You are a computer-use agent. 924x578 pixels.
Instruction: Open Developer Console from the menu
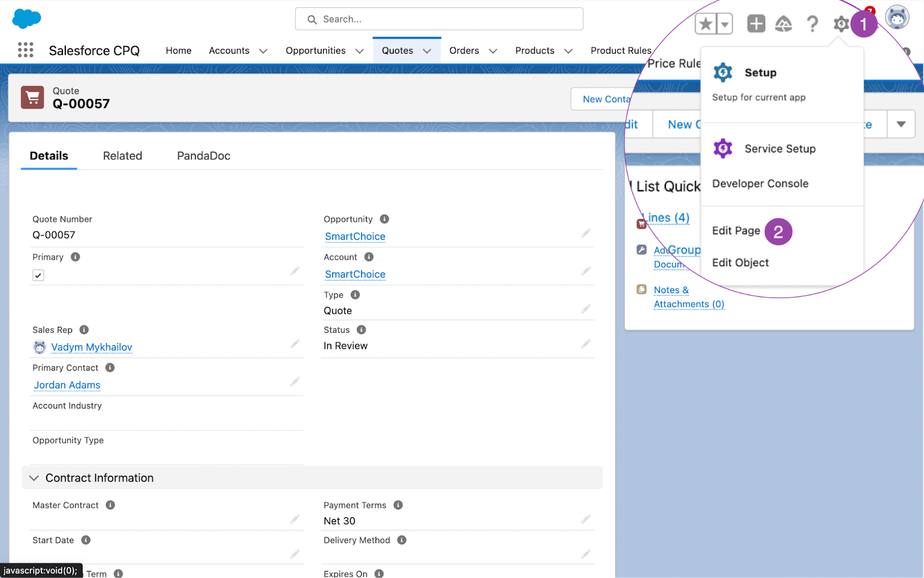point(760,184)
